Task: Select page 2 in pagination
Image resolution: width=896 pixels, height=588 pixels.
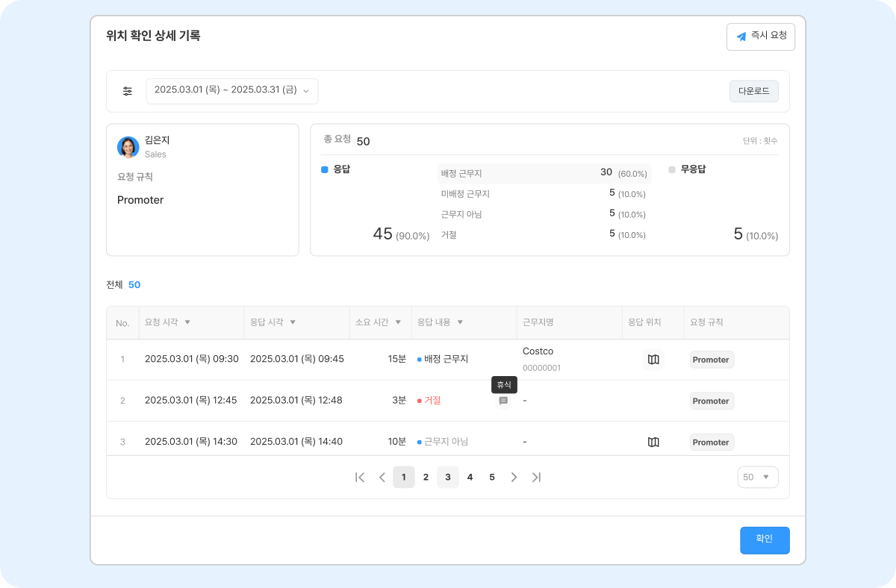Action: click(426, 477)
